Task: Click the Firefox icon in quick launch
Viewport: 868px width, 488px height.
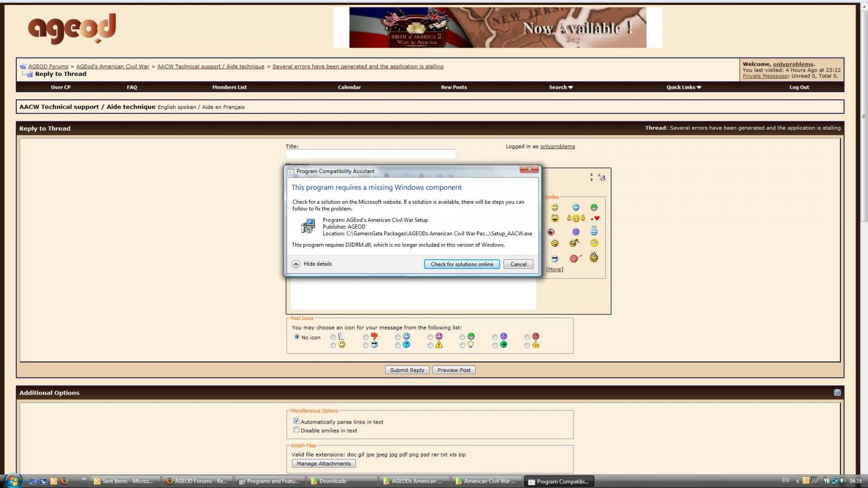Action: (x=65, y=480)
